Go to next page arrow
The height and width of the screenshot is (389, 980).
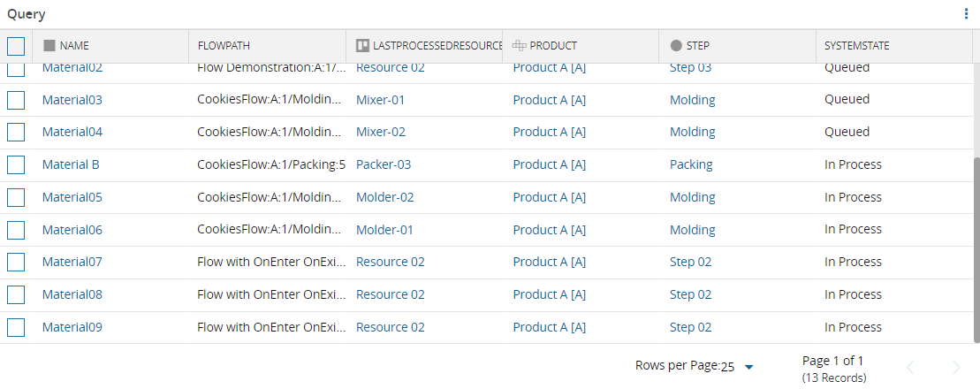pos(956,367)
